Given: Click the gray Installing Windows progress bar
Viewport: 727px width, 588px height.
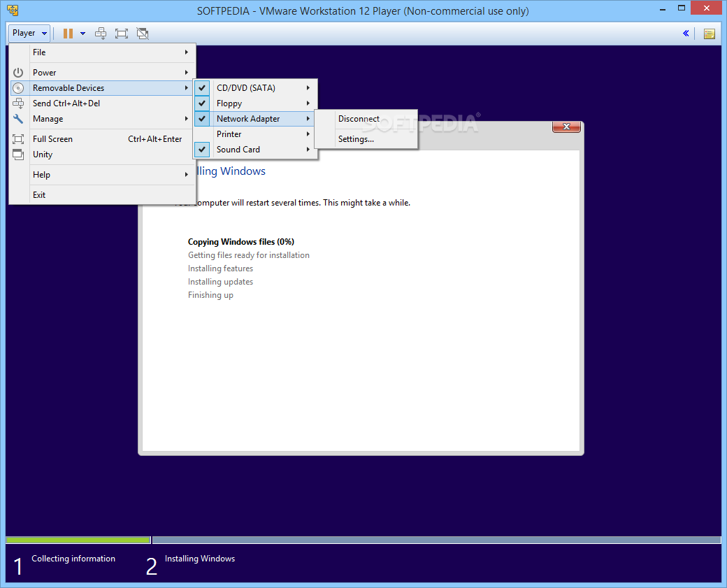Looking at the screenshot, I should [x=437, y=540].
